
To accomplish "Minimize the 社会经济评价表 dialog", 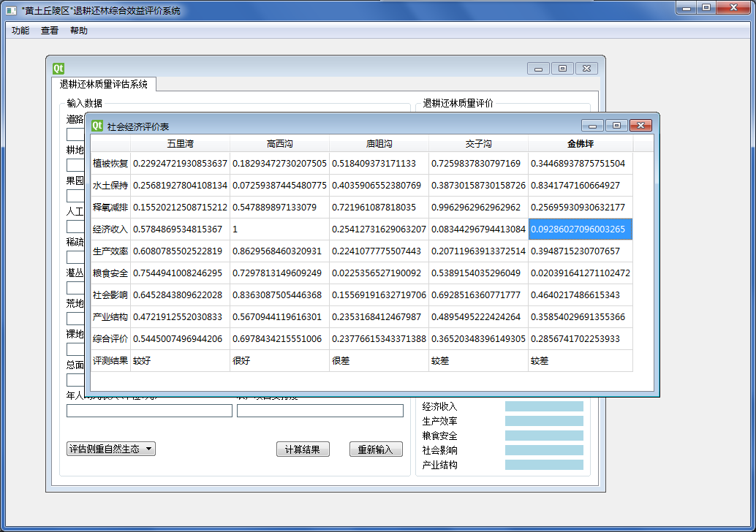I will pyautogui.click(x=593, y=126).
